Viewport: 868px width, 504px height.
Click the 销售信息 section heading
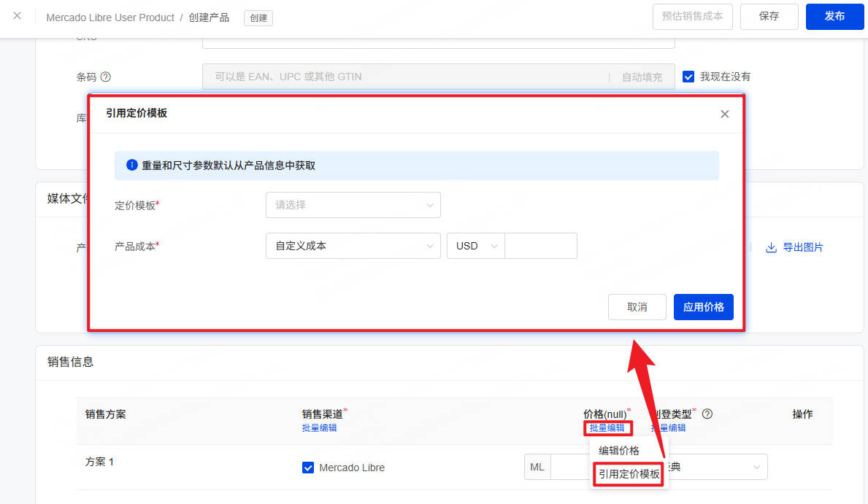click(x=70, y=362)
